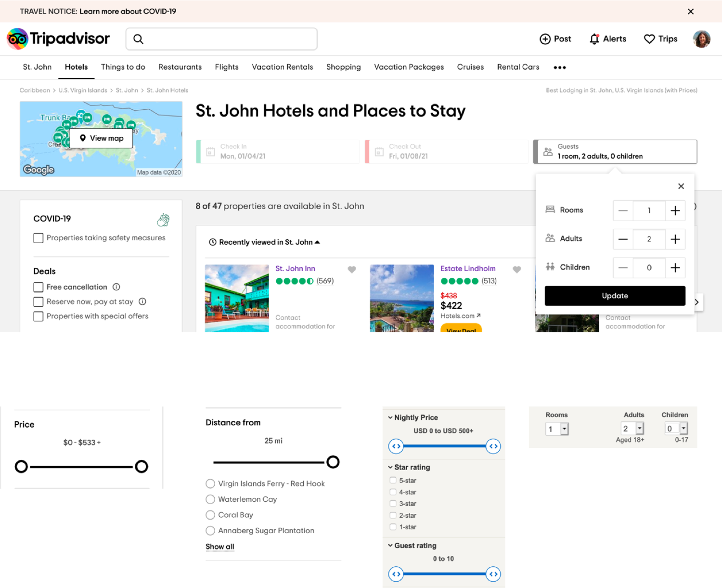This screenshot has width=722, height=588.
Task: Decrease Children count with minus
Action: (x=623, y=268)
